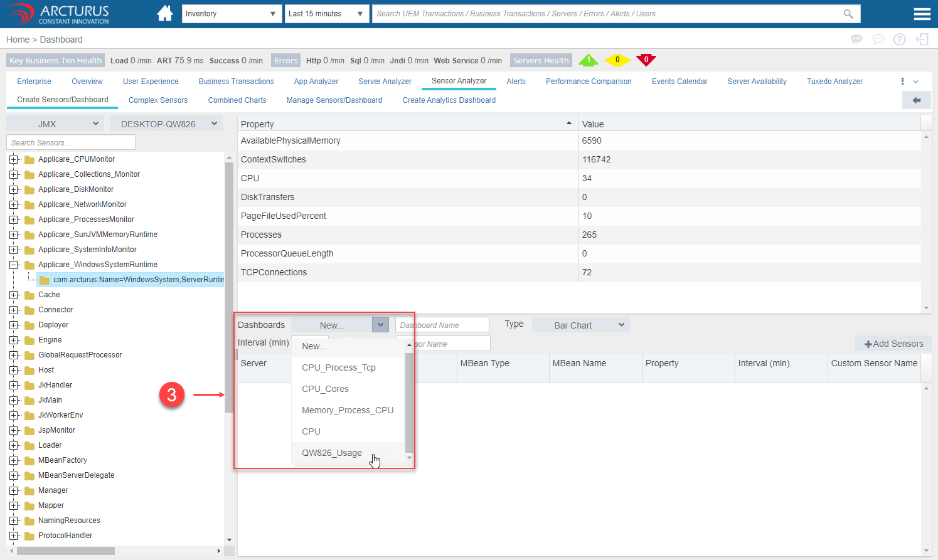Click the question mark help icon
938x560 pixels.
pyautogui.click(x=899, y=40)
